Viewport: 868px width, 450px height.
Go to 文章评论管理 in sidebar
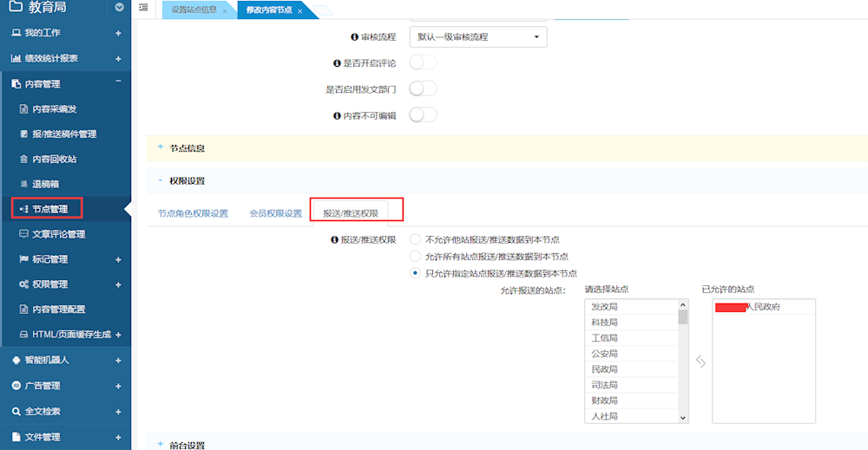(x=58, y=234)
